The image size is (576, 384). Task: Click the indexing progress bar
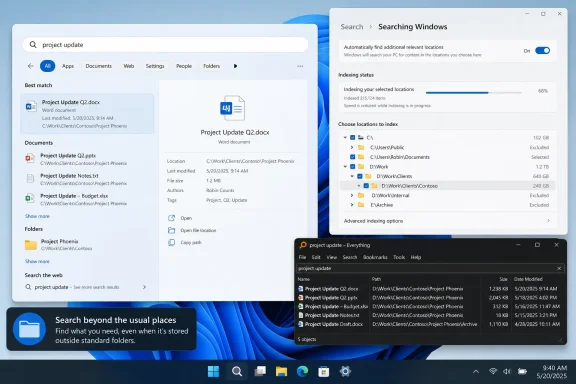[474, 93]
